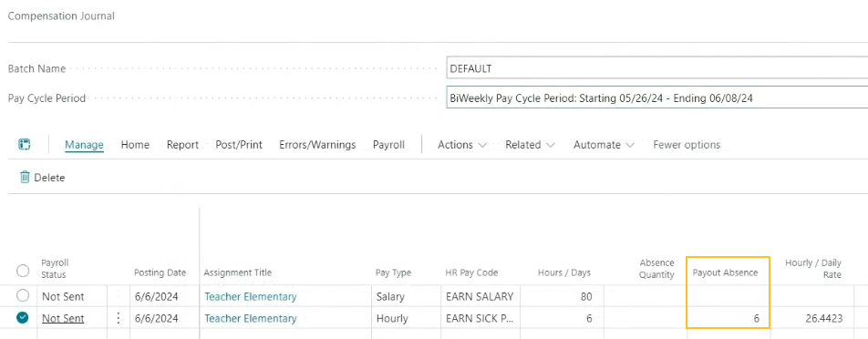Open row options dots for Hourly line
The width and height of the screenshot is (868, 339).
pyautogui.click(x=118, y=319)
